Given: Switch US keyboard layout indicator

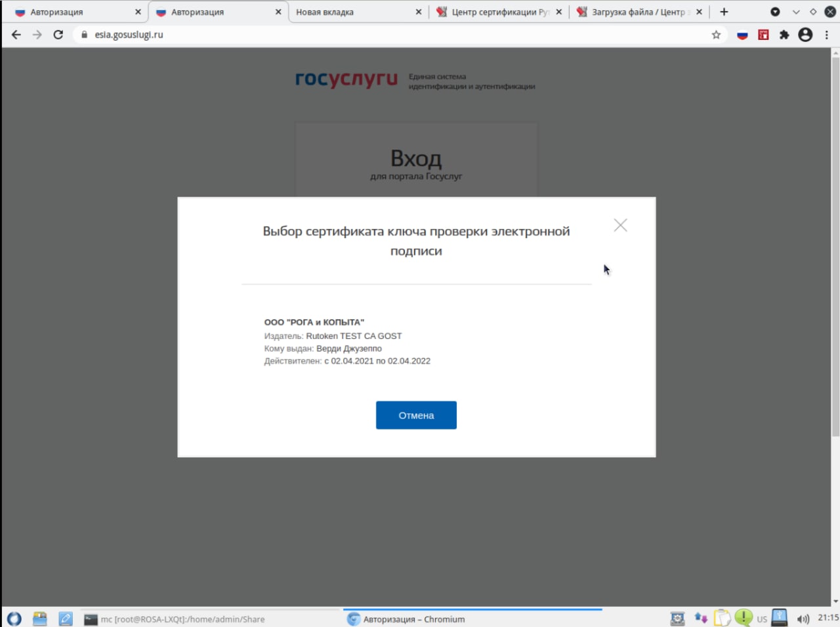Looking at the screenshot, I should click(x=762, y=619).
